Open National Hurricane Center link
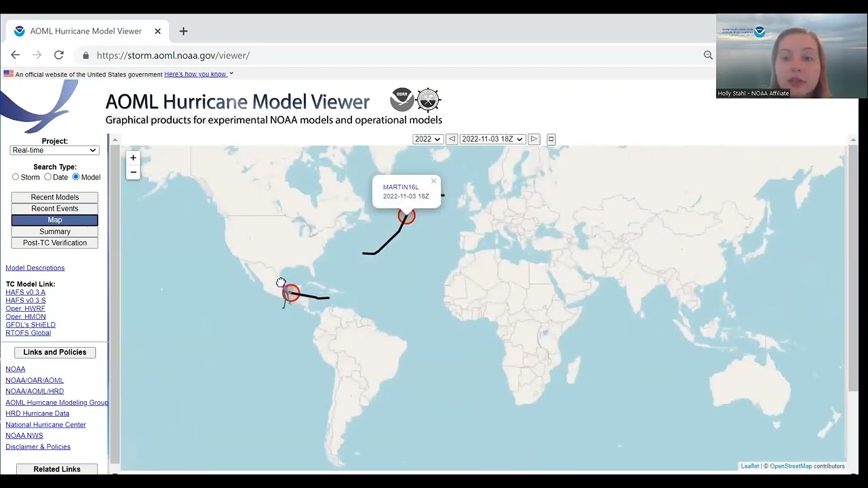868x488 pixels. 46,425
